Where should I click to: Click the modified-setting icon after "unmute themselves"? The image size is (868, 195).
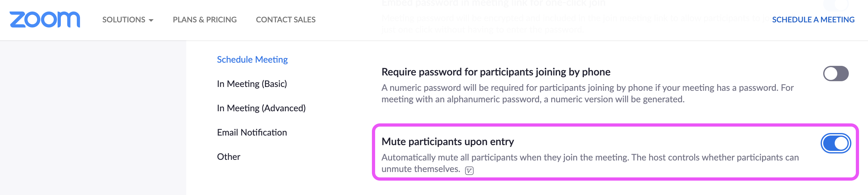coord(469,170)
